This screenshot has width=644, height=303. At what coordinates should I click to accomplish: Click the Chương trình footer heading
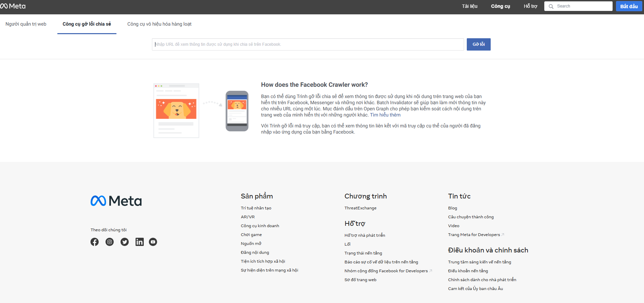[366, 196]
